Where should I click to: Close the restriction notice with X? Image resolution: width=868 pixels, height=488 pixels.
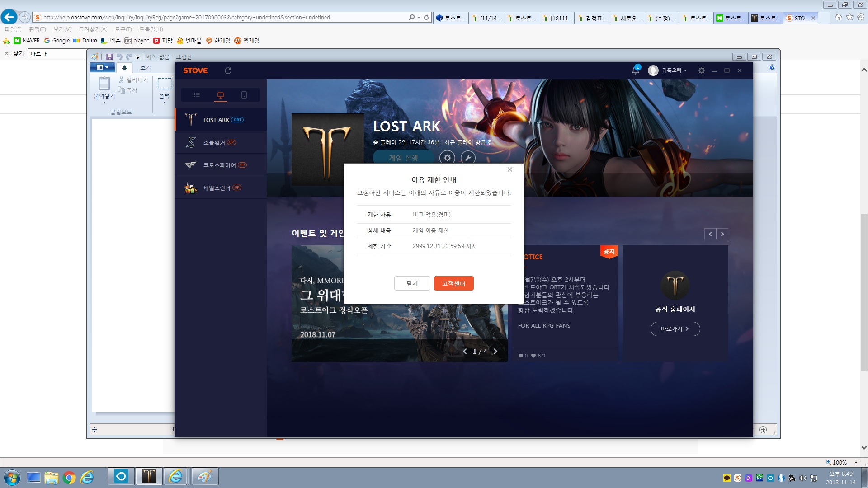click(510, 169)
